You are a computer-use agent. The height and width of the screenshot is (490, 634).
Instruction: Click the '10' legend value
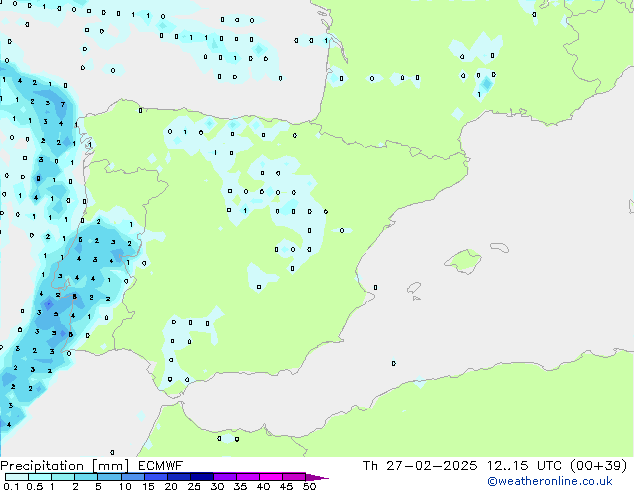click(x=125, y=486)
